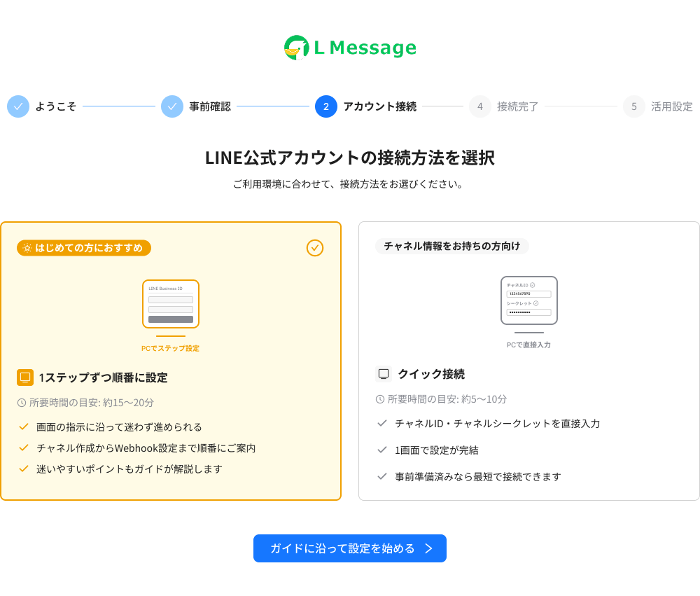Select the チャネル情報をお持ちの方向け badge
This screenshot has width=700, height=596.
coord(452,247)
